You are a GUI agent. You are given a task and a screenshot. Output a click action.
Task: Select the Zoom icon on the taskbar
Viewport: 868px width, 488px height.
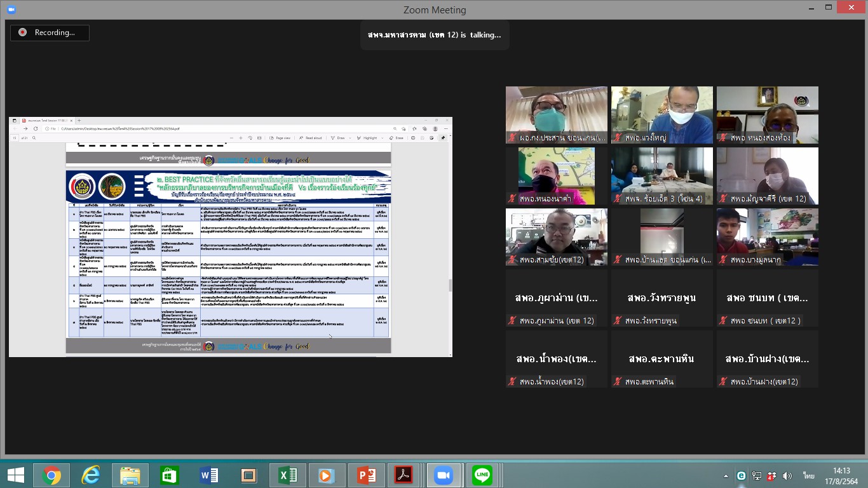(443, 475)
